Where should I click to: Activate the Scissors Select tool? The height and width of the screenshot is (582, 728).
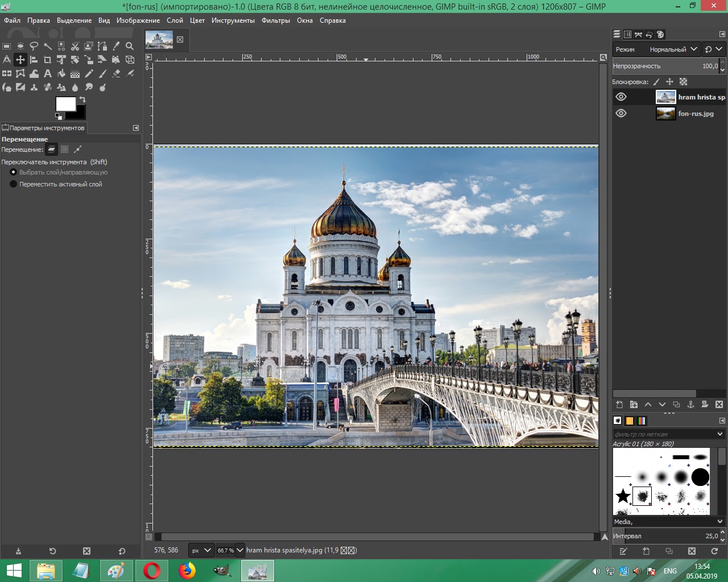pos(75,47)
